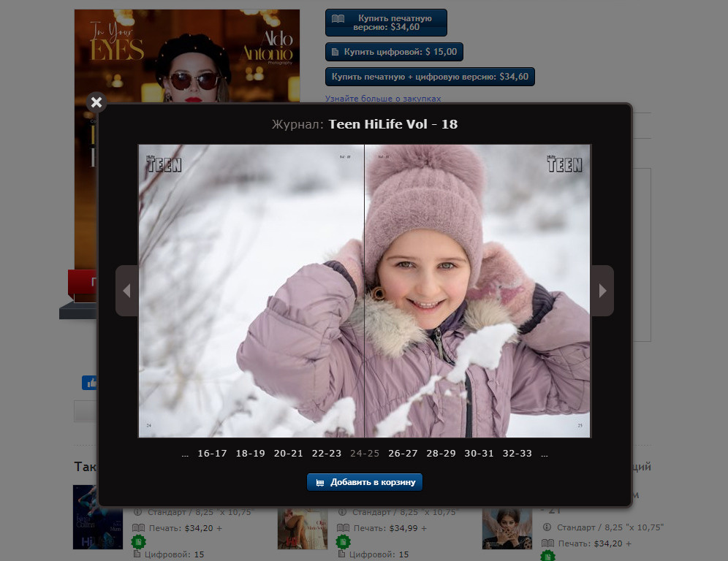The width and height of the screenshot is (728, 561).
Task: Select pages 28-29 in pager
Action: [441, 454]
